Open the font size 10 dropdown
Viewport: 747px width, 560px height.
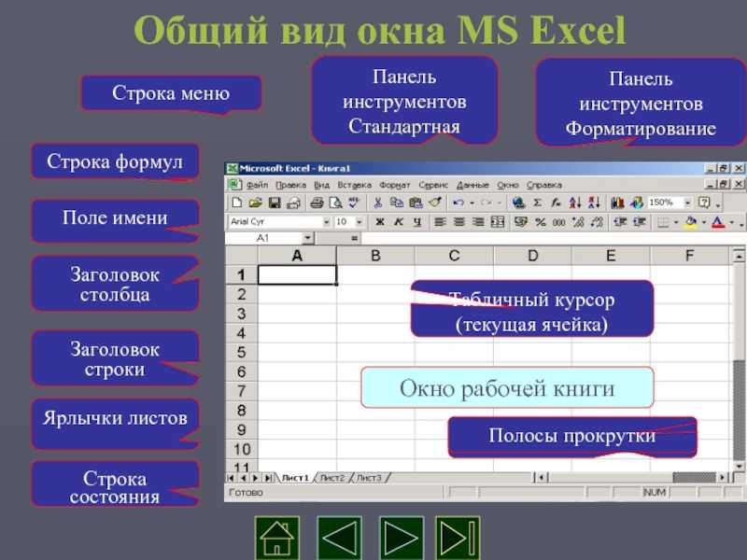[x=359, y=222]
